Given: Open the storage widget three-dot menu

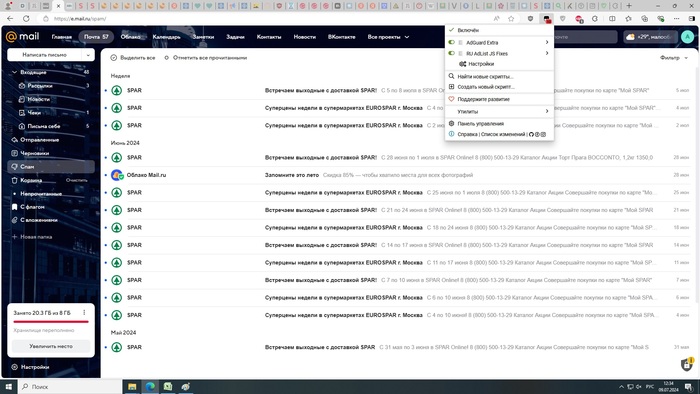Looking at the screenshot, I should coord(84,313).
